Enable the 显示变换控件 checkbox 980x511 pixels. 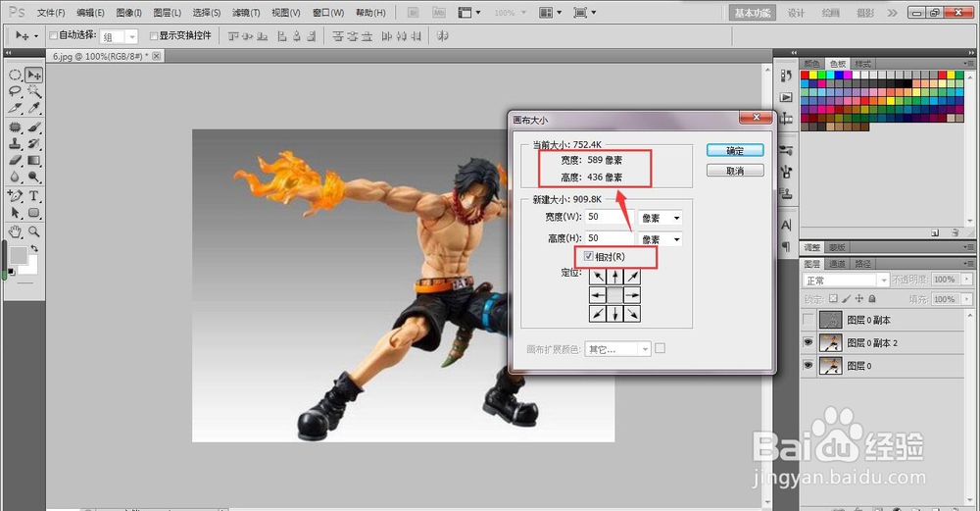point(154,36)
